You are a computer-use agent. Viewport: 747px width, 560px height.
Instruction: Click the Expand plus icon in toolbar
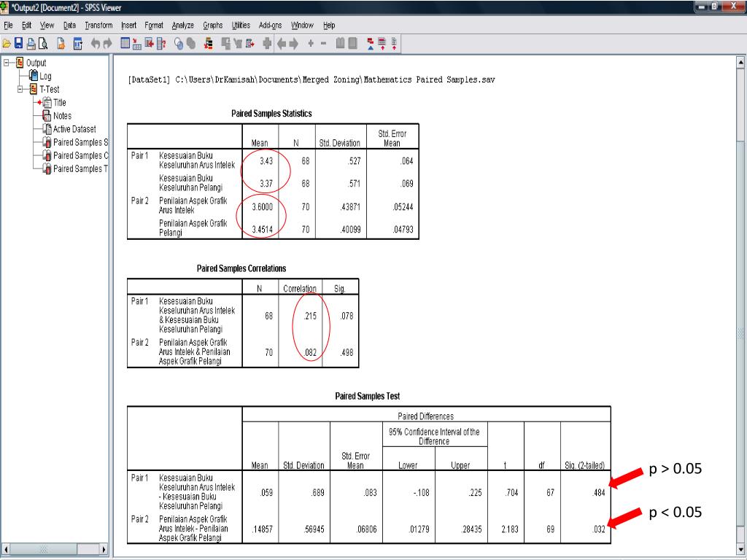(x=311, y=44)
